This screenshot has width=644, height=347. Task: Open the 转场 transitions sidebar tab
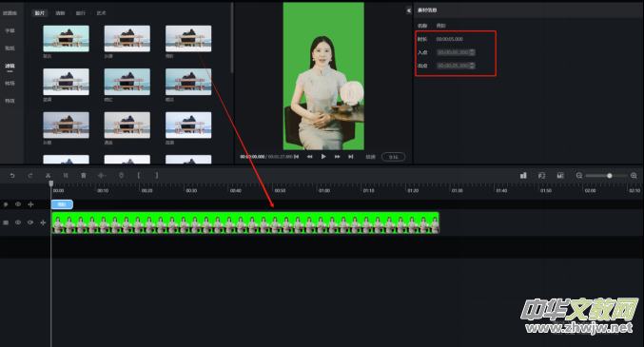10,84
